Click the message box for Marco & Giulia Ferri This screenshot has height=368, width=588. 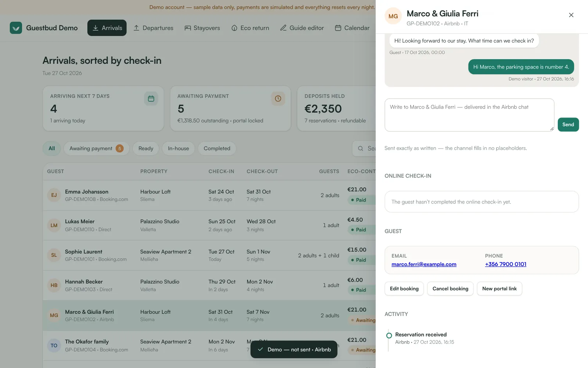tap(469, 115)
